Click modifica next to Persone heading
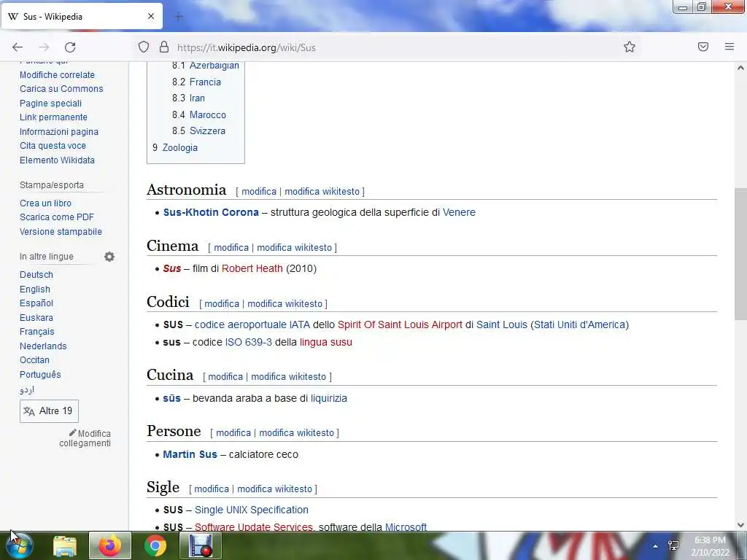 pyautogui.click(x=233, y=433)
